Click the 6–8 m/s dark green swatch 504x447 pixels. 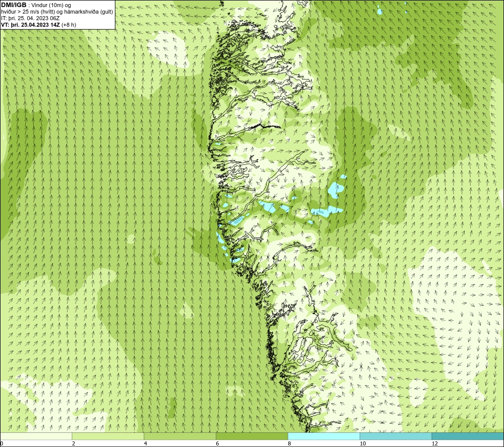pos(252,436)
